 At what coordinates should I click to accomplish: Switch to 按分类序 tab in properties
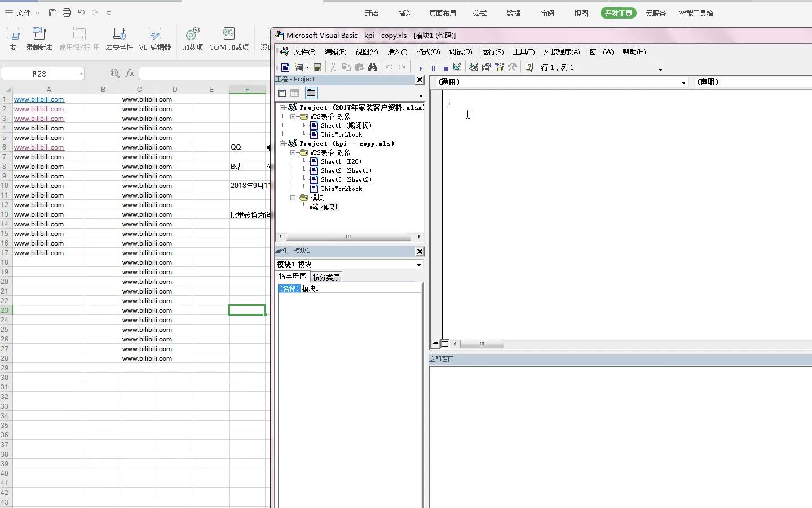(x=326, y=277)
